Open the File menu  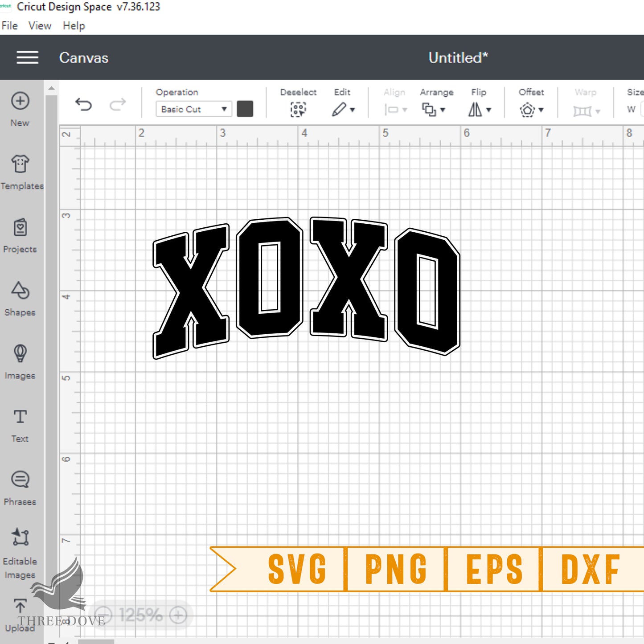coord(9,26)
